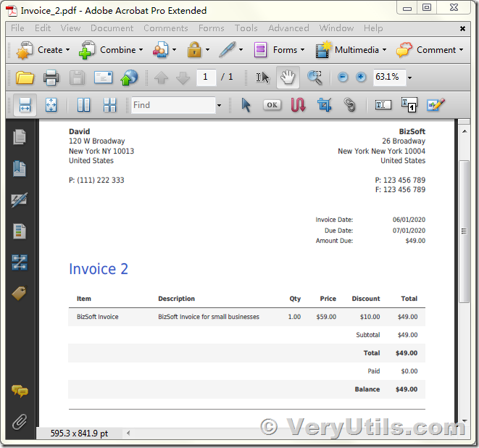Close the document with the menu bar X
This screenshot has height=448, width=479.
click(x=462, y=28)
